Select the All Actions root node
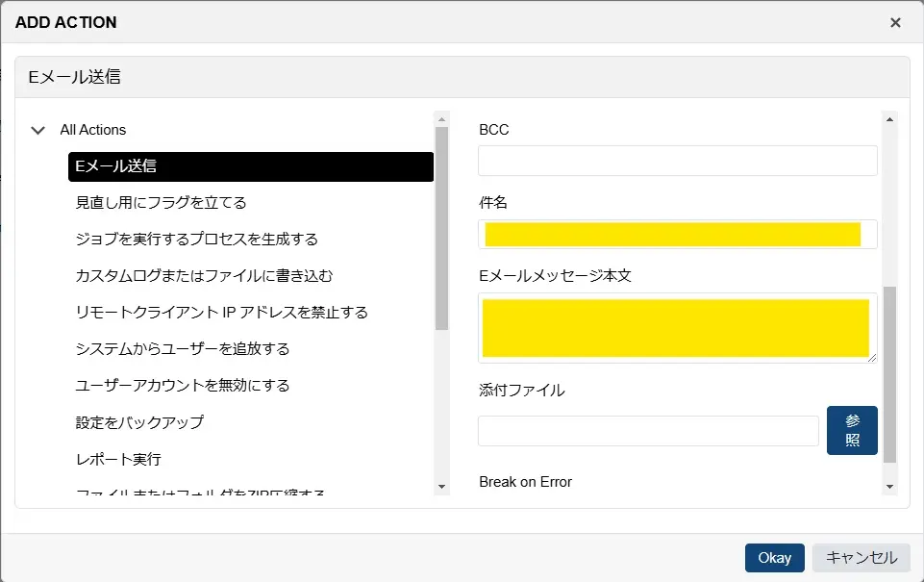 pos(93,130)
